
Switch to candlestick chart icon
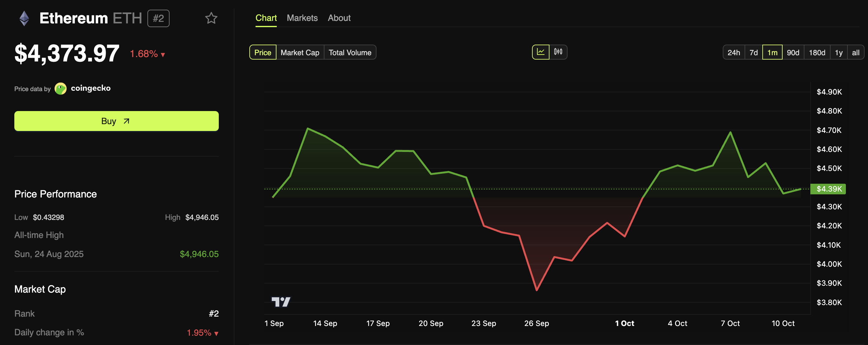(x=558, y=52)
